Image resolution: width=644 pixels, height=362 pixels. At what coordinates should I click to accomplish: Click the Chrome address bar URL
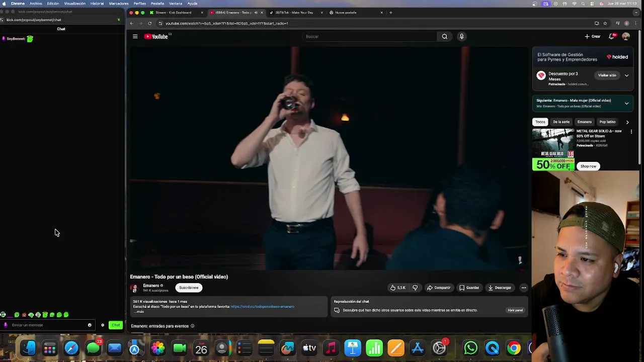point(226,23)
